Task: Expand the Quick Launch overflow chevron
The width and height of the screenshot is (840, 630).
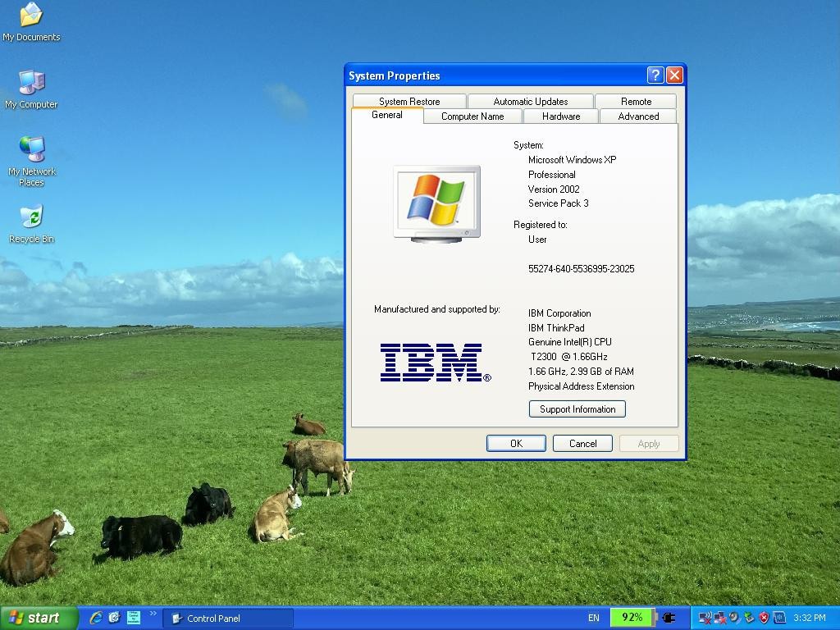Action: [153, 614]
